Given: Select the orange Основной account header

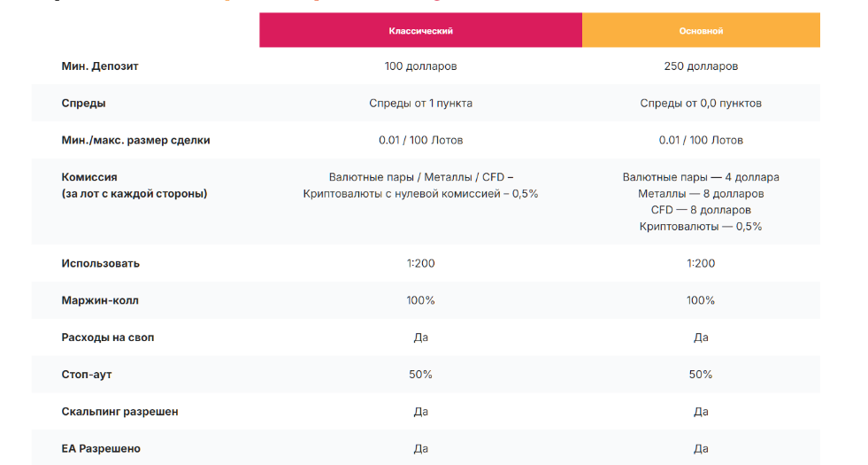Looking at the screenshot, I should tap(701, 31).
